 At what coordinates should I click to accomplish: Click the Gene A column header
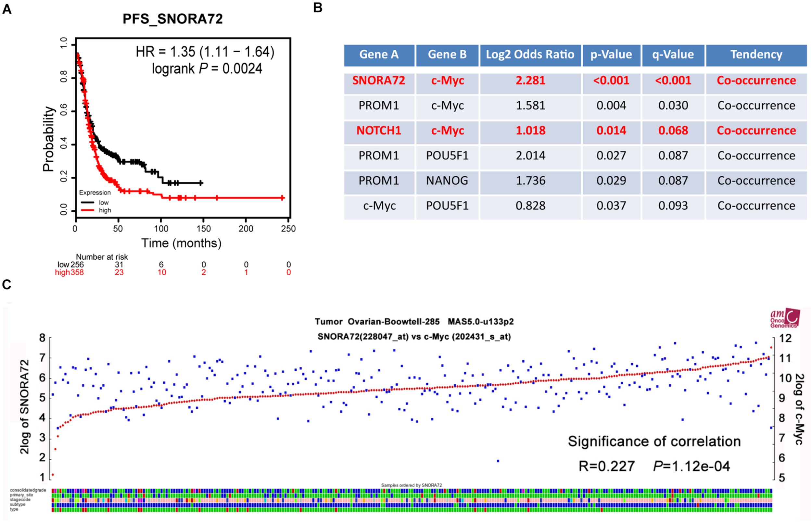click(x=379, y=55)
